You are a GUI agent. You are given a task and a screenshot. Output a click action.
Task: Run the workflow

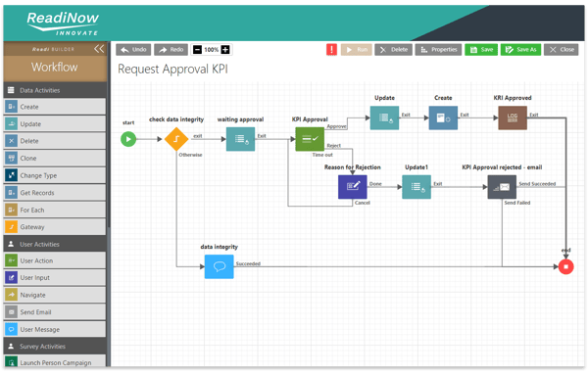[x=357, y=49]
